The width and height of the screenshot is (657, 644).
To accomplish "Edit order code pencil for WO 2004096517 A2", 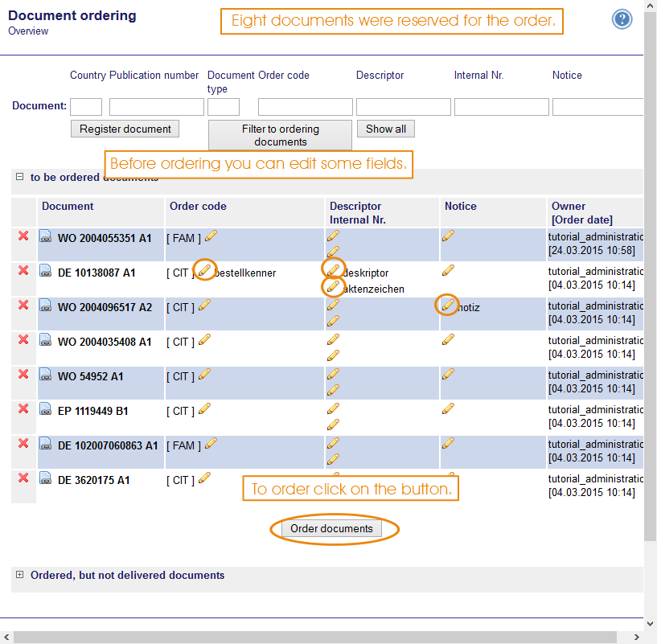I will tap(204, 305).
